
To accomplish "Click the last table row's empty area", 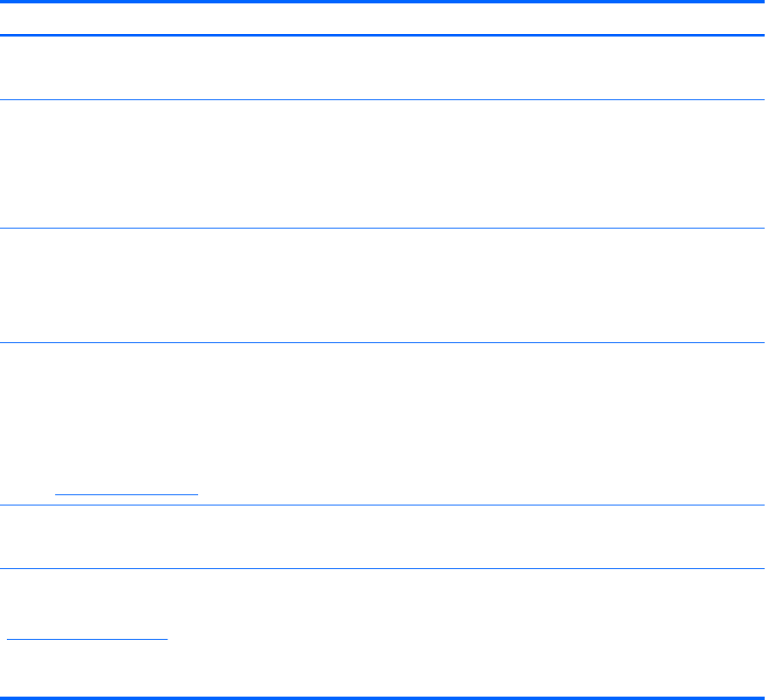I will (382, 603).
